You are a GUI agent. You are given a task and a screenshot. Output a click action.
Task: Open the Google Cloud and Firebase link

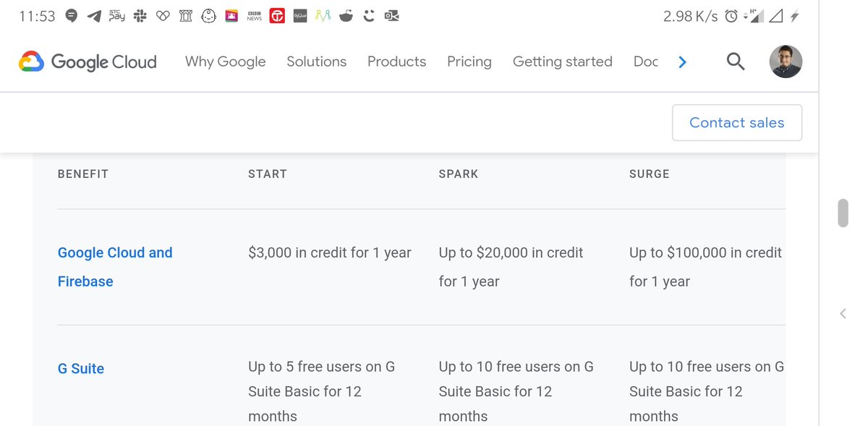coord(115,267)
